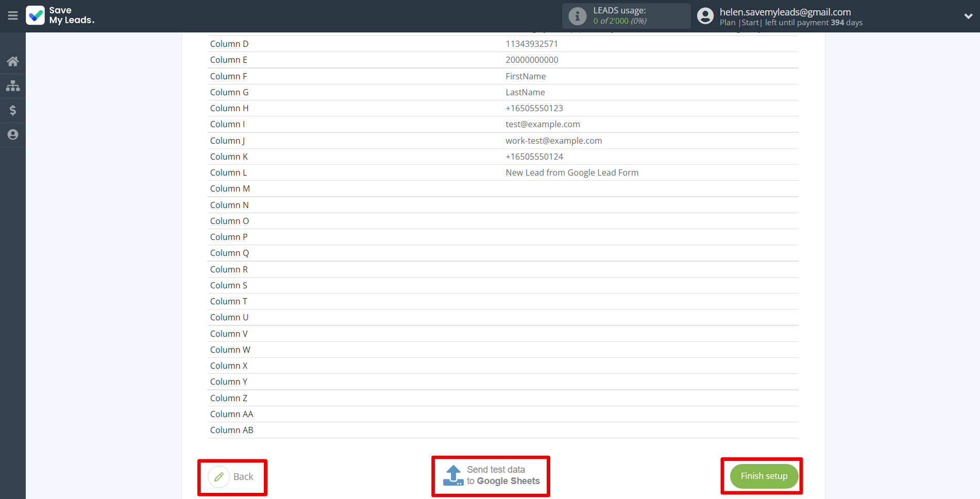Select the 'Column Y' label

click(x=229, y=382)
